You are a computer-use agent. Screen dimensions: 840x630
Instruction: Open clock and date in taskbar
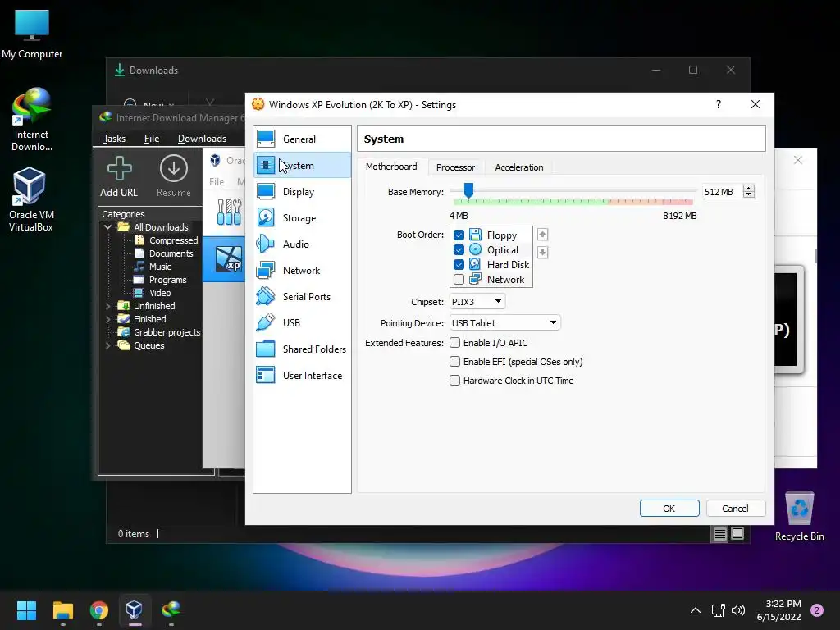click(x=779, y=610)
